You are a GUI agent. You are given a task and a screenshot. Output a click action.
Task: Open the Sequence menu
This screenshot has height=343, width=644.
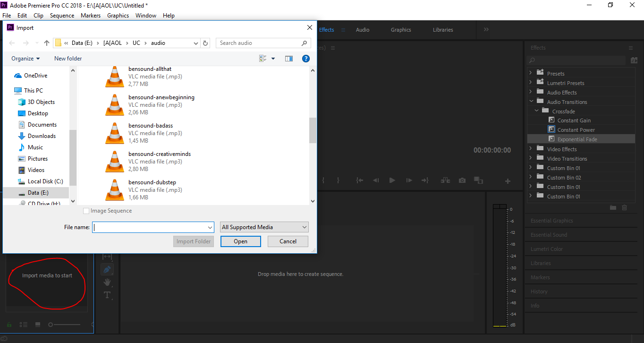[x=62, y=16]
